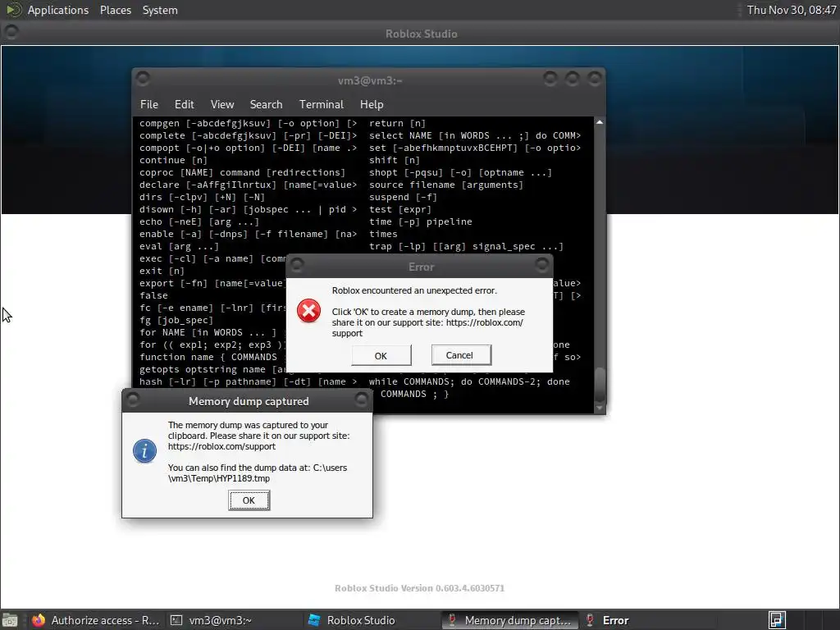Click the Memory dump captured title bar
This screenshot has height=630, width=840.
click(x=248, y=400)
